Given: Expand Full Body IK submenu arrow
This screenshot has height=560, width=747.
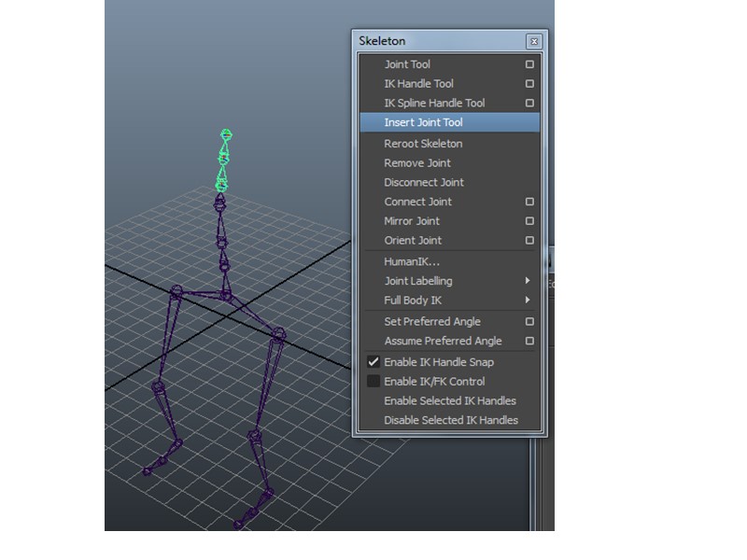Looking at the screenshot, I should tap(528, 300).
